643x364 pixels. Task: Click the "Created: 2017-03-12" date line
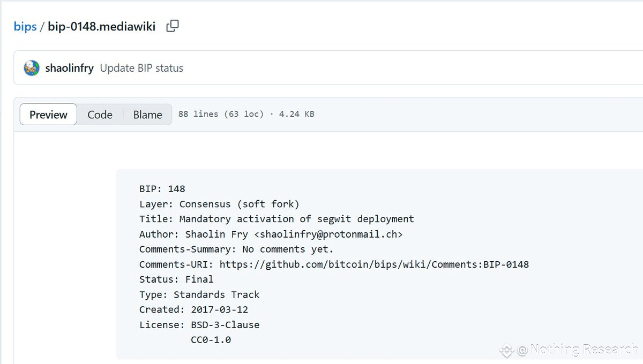pos(193,309)
